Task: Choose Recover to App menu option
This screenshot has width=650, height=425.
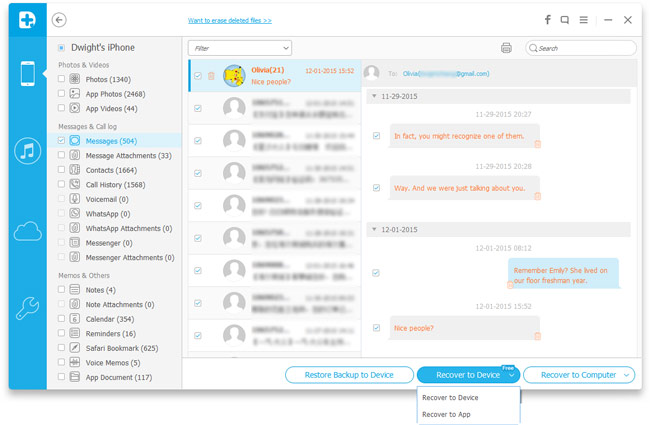Action: [x=446, y=414]
